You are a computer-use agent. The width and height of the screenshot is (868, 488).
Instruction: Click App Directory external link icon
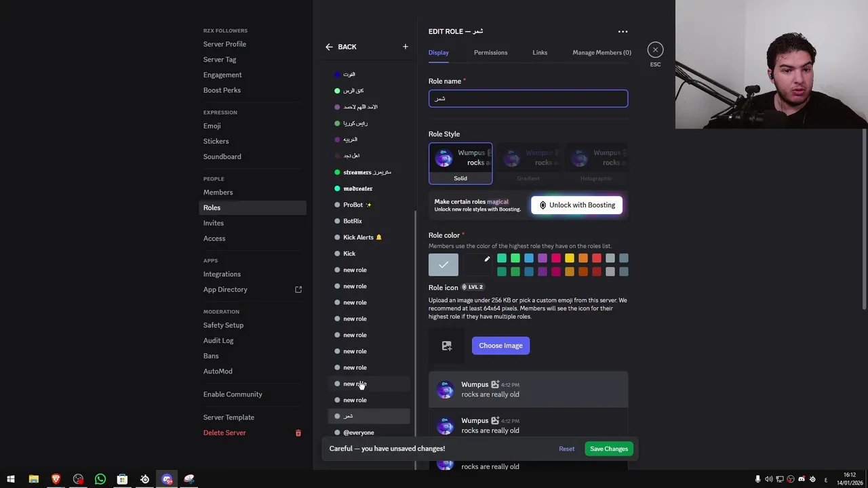click(298, 289)
